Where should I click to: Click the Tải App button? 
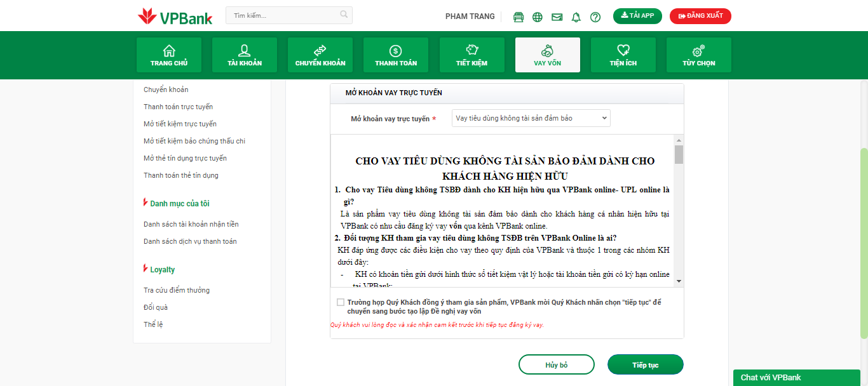pyautogui.click(x=637, y=16)
